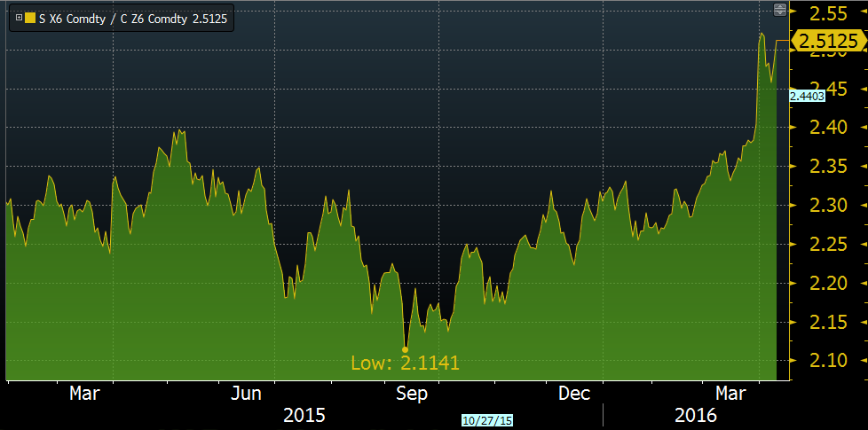Click the Sep label on the time axis
The height and width of the screenshot is (430, 868).
click(x=412, y=392)
